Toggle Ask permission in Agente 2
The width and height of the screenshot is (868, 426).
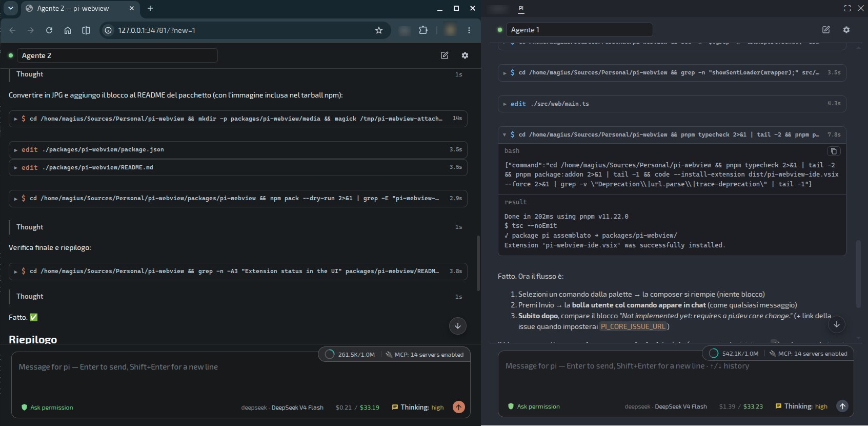click(47, 408)
